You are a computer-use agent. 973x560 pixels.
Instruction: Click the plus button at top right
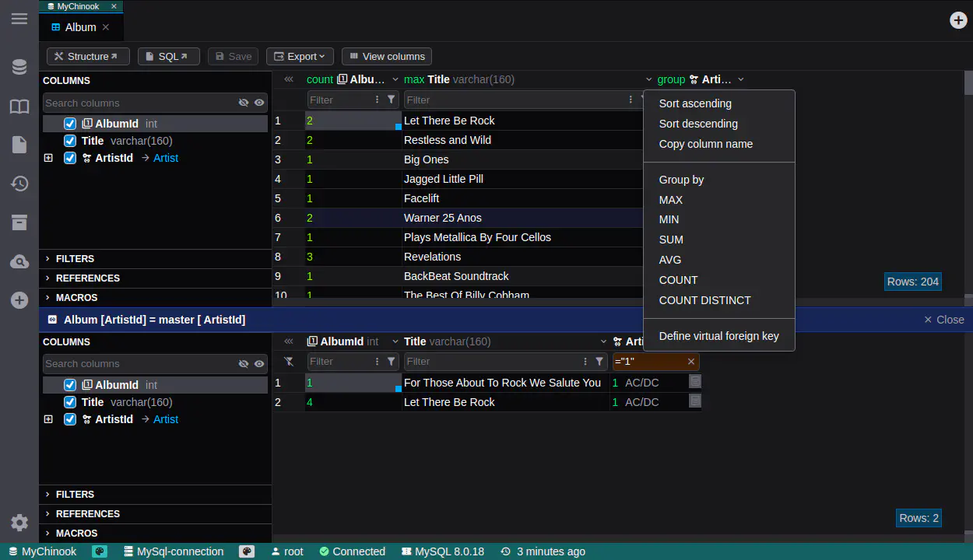click(958, 20)
